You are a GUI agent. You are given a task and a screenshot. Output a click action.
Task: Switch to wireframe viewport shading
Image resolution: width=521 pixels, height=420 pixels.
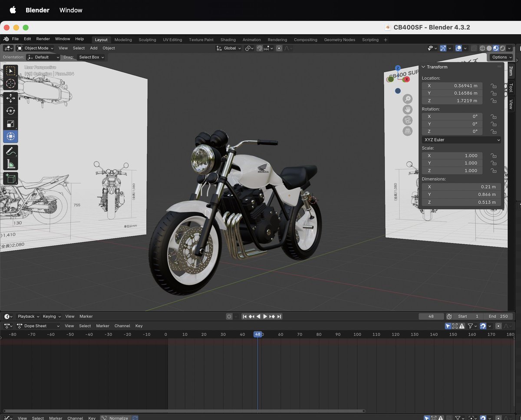(482, 48)
